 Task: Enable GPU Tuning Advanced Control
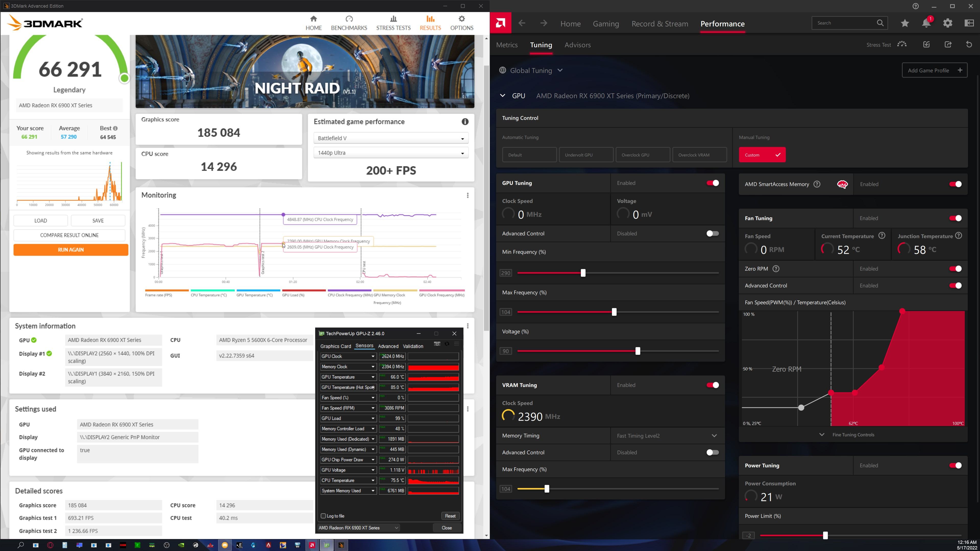pos(713,233)
